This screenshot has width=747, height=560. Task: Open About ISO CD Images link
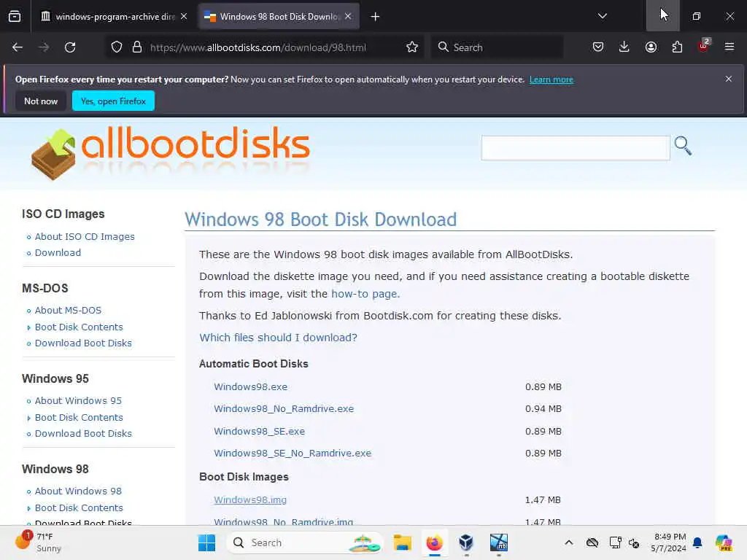[85, 237]
